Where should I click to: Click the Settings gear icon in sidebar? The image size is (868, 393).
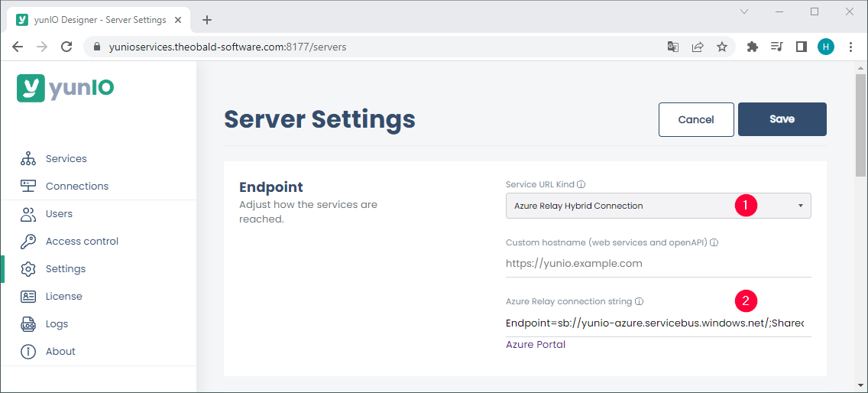click(28, 269)
